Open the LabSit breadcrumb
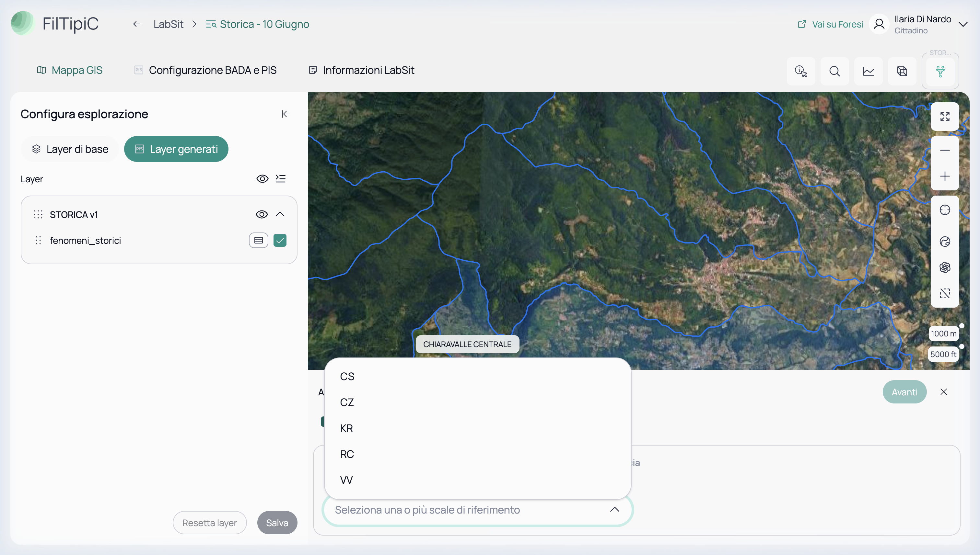Screen dimensions: 980x555 click(168, 24)
